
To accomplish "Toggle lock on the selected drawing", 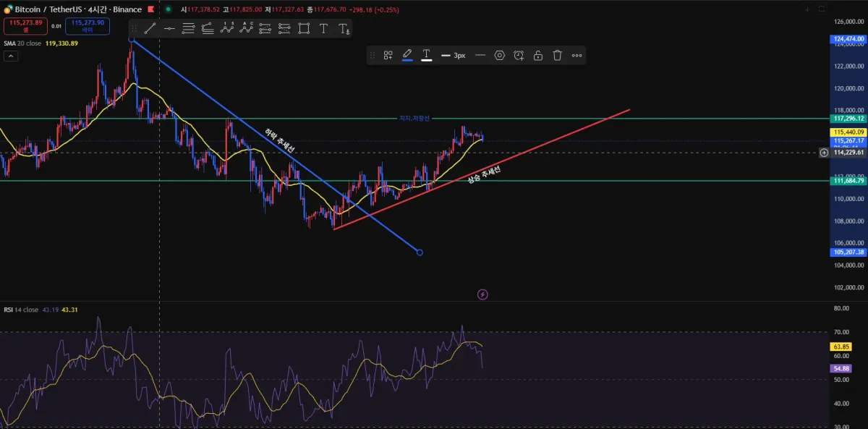I will (x=538, y=55).
